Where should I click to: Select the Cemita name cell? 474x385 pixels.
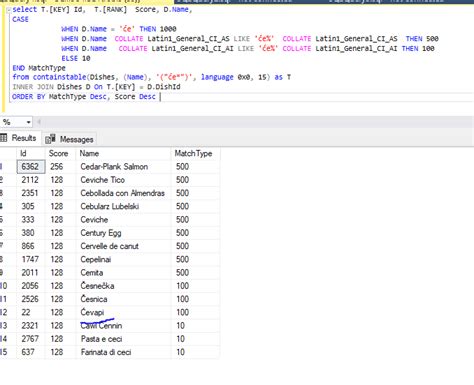[124, 273]
